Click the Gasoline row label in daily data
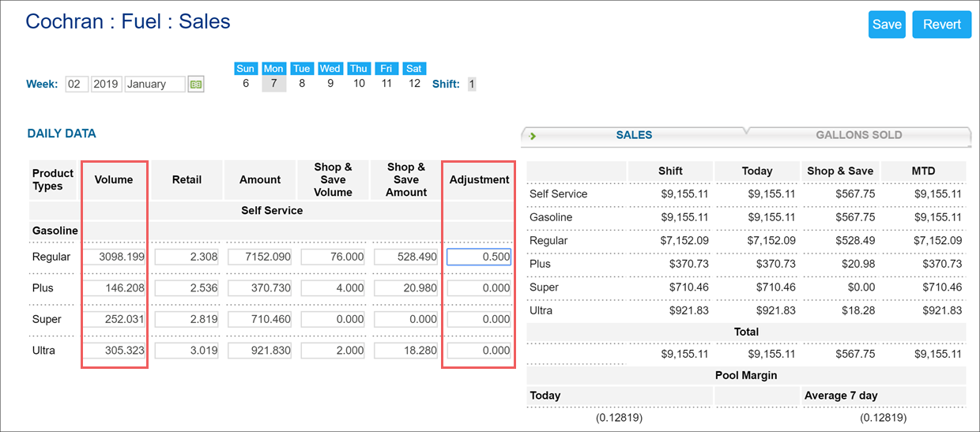The image size is (980, 432). click(55, 231)
